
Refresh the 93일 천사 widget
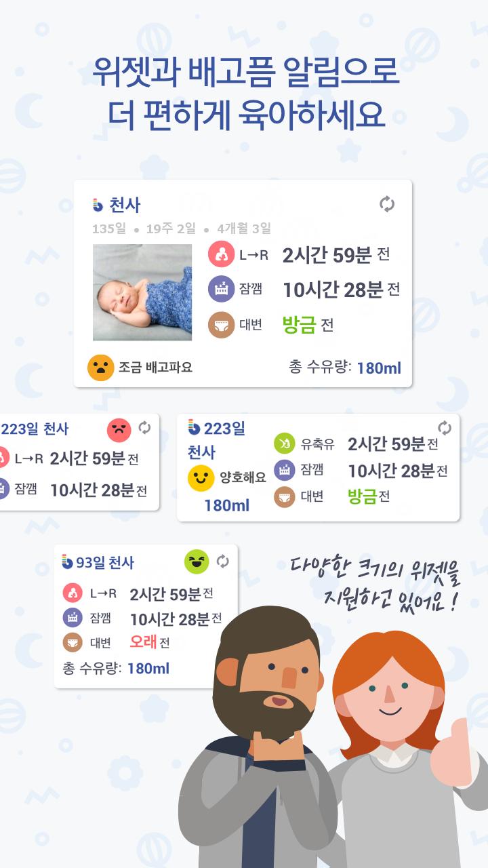(x=223, y=561)
